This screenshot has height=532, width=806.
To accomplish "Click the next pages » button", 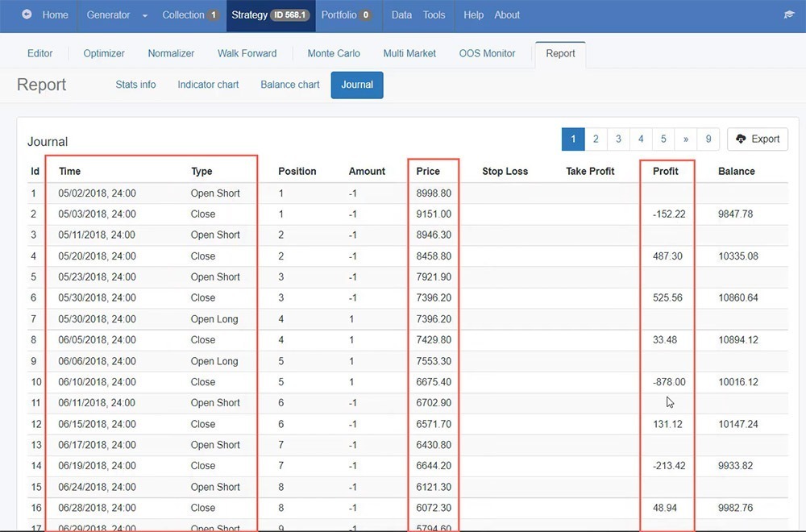I will pyautogui.click(x=686, y=139).
